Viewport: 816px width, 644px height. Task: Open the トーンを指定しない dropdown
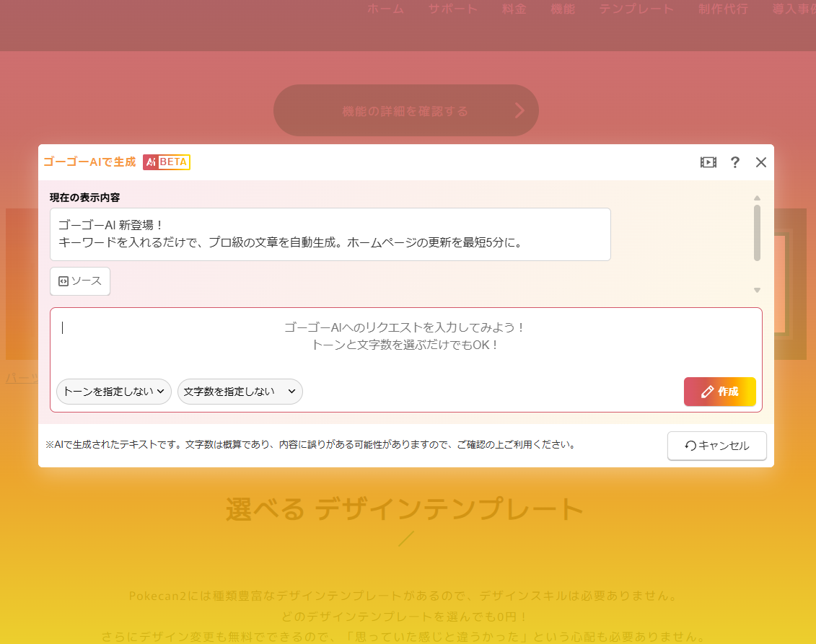[113, 391]
